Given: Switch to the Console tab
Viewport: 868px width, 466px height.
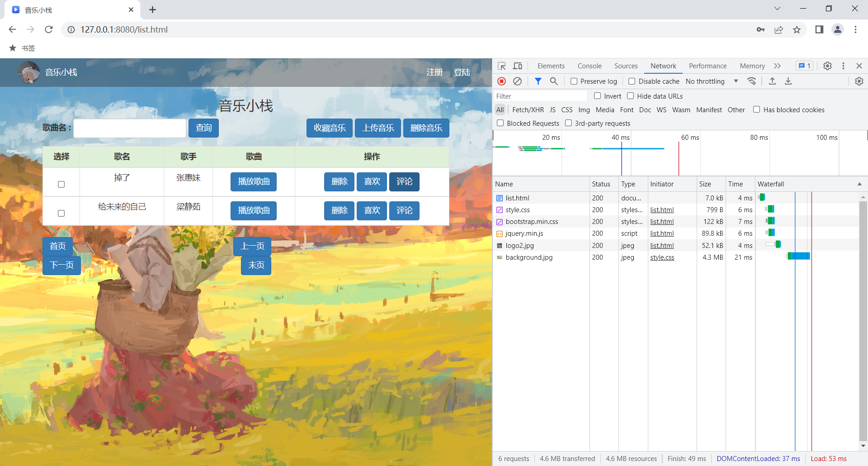Looking at the screenshot, I should point(589,66).
